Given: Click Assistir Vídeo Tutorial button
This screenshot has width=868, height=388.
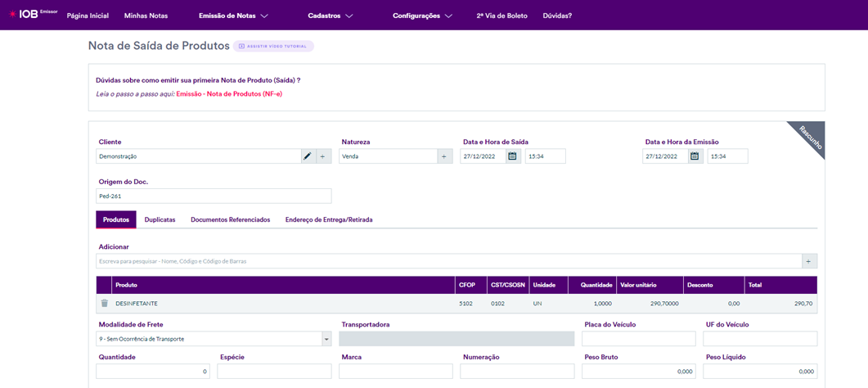Looking at the screenshot, I should pyautogui.click(x=273, y=47).
